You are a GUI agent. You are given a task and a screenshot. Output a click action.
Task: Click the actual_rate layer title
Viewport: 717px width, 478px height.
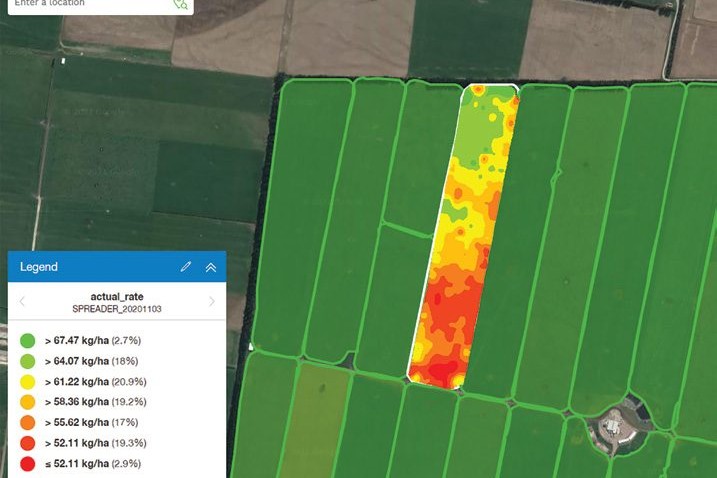[117, 296]
